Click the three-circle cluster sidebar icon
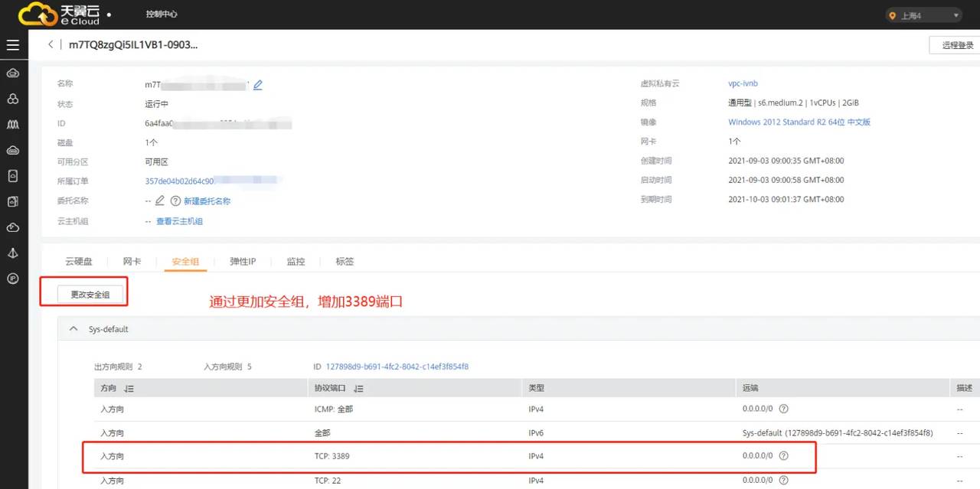Viewport: 980px width, 489px height. [12, 99]
